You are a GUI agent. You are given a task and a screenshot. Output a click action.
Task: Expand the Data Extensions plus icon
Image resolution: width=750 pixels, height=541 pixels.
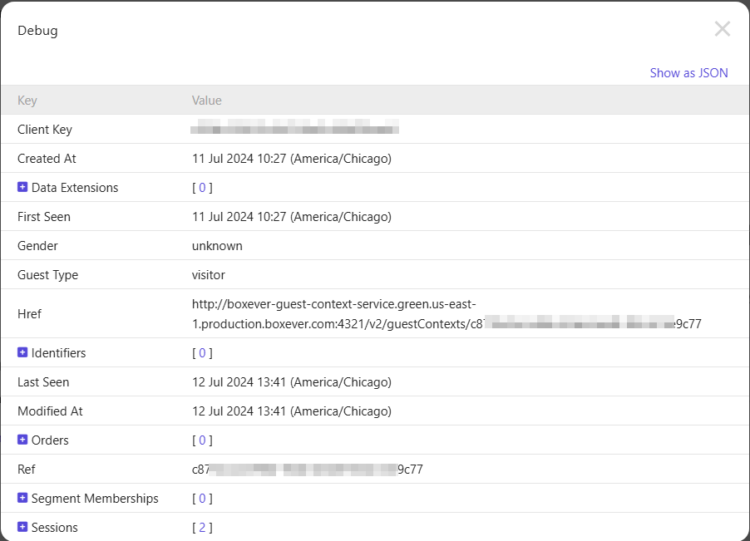click(22, 187)
